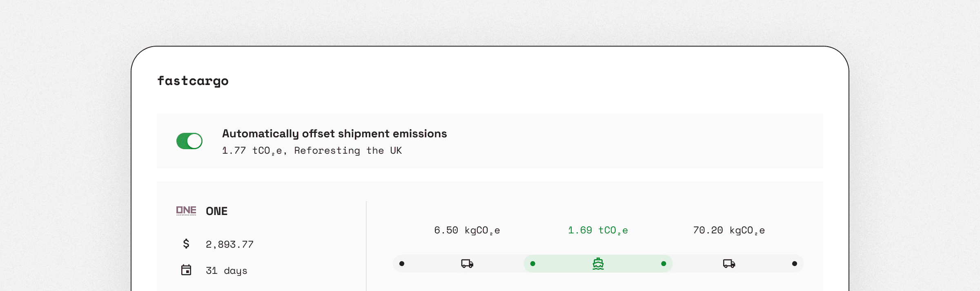Select the final-delivery truck icon
980x291 pixels.
(x=728, y=264)
